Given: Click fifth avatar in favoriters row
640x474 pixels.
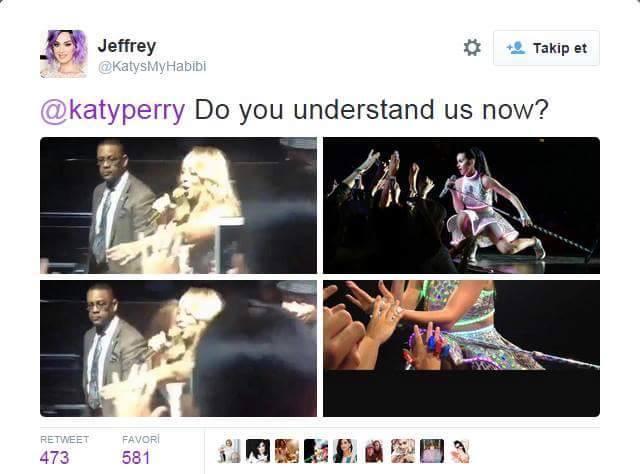Looking at the screenshot, I should coord(345,451).
